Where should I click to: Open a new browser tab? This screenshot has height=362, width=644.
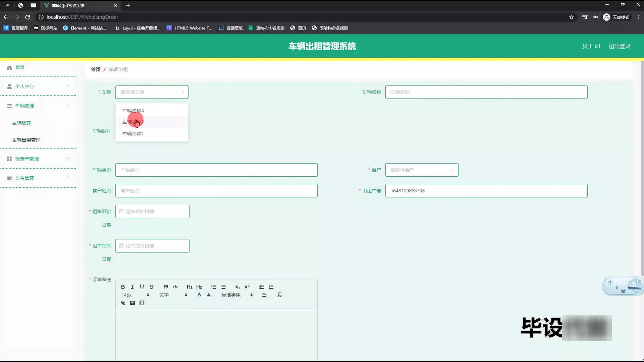(128, 5)
